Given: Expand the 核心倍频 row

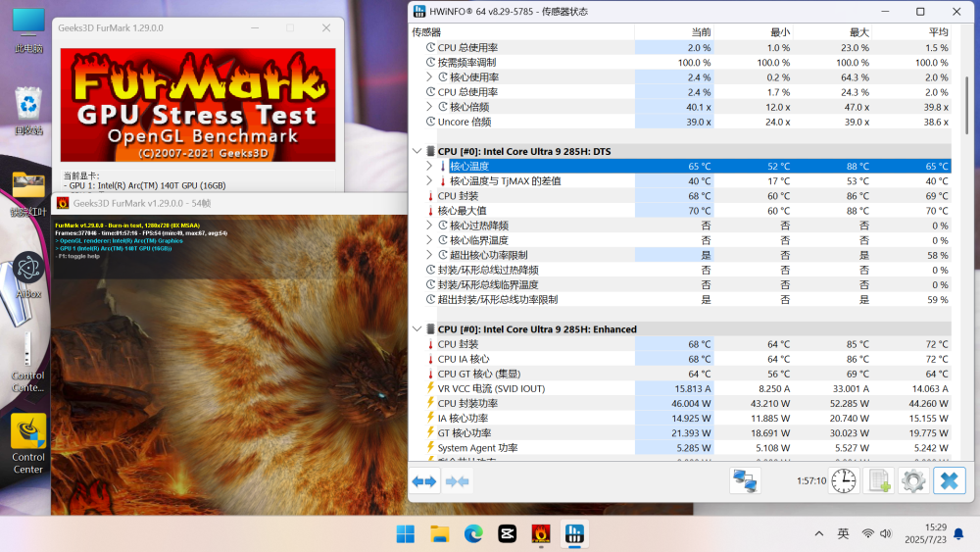Looking at the screenshot, I should [x=429, y=107].
